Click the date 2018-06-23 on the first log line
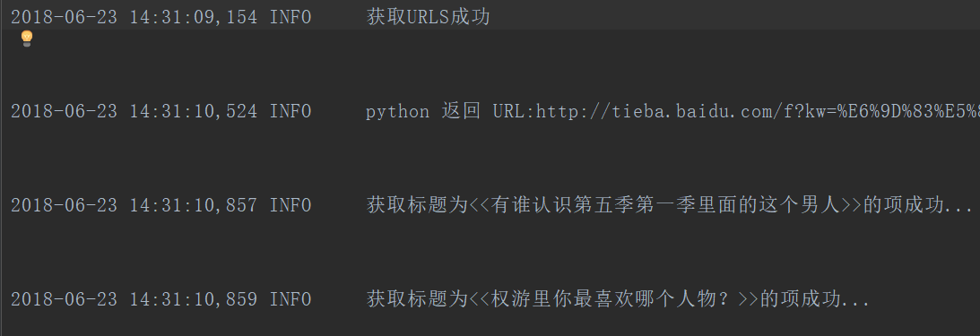The width and height of the screenshot is (980, 336). pyautogui.click(x=64, y=18)
